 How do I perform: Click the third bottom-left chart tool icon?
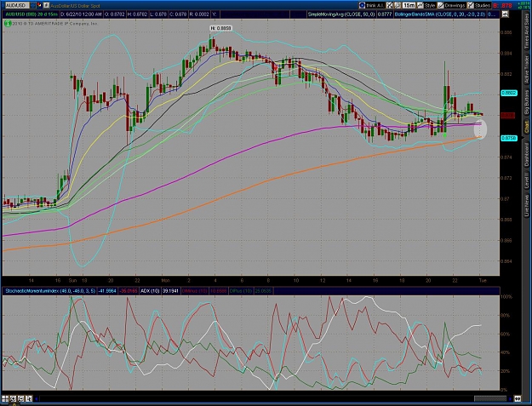tap(20, 398)
